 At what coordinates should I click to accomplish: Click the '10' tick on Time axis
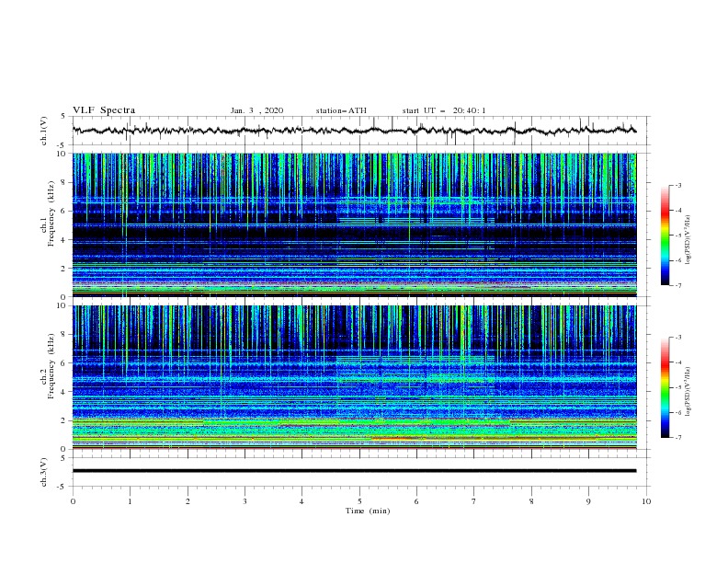pos(646,501)
